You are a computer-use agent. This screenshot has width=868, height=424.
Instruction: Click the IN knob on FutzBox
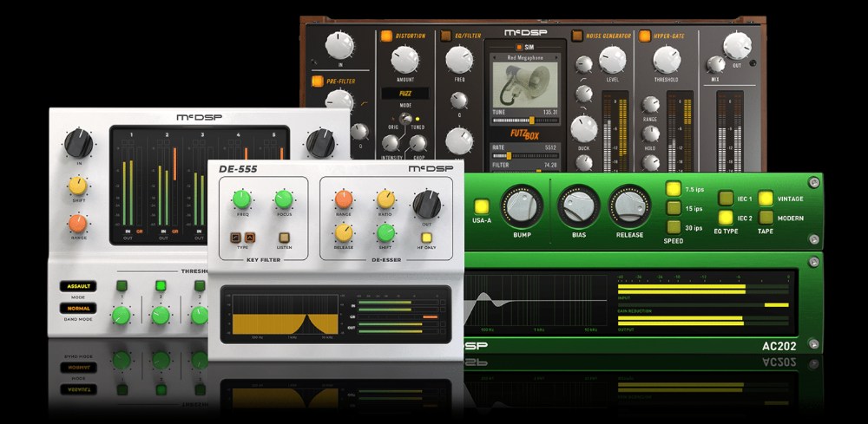(x=339, y=45)
